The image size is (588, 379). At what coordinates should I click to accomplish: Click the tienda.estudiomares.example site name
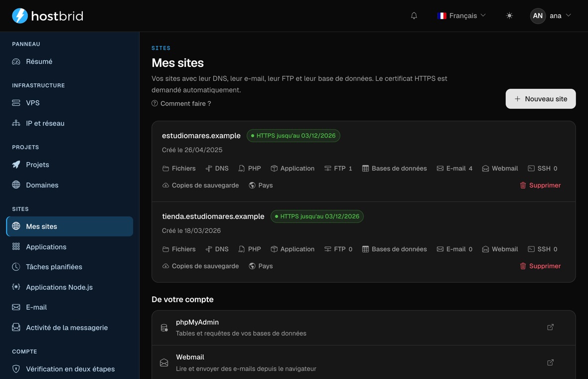click(x=213, y=216)
